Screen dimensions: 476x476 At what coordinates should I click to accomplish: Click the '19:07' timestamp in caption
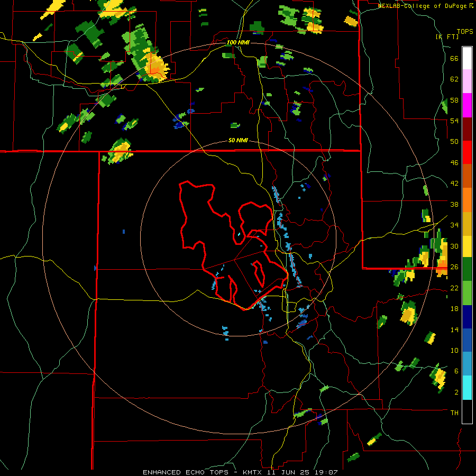327,472
